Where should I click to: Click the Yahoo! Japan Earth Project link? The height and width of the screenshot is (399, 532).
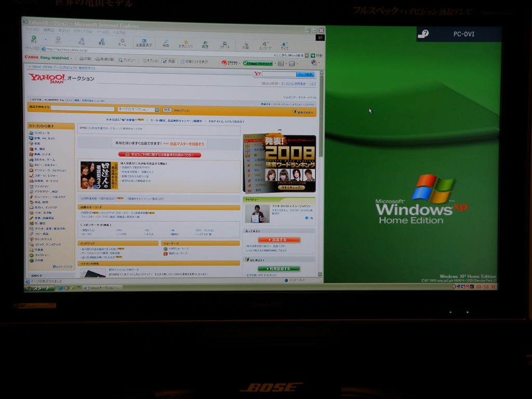pos(63,68)
